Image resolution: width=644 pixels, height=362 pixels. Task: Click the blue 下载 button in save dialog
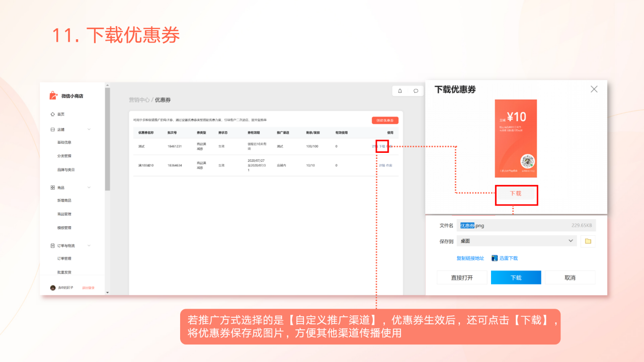coord(516,278)
